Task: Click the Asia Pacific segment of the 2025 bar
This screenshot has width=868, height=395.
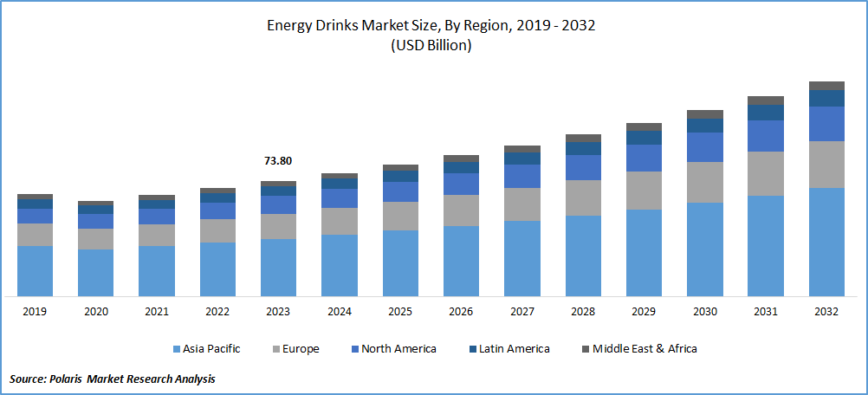Action: coord(400,263)
